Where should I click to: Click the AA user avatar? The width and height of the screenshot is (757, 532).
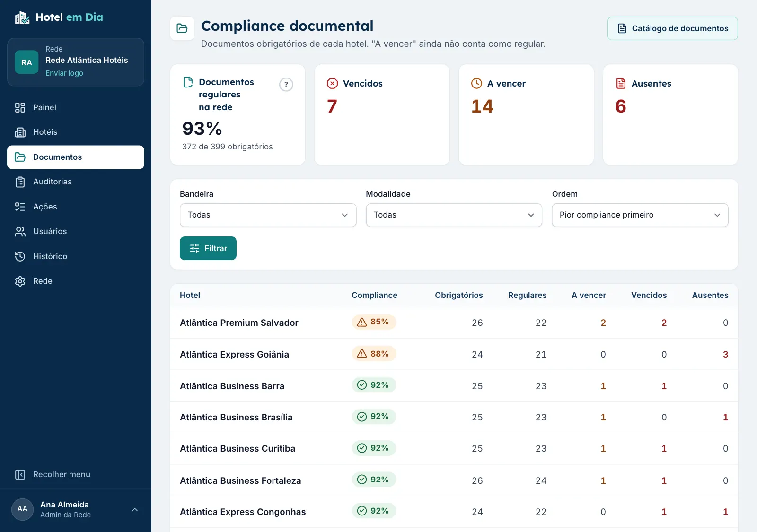pos(22,509)
